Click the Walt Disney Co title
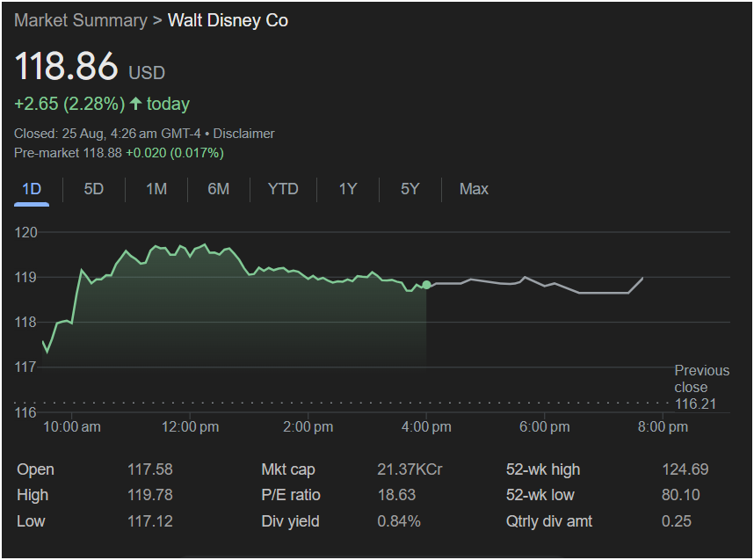The height and width of the screenshot is (560, 754). click(x=228, y=20)
